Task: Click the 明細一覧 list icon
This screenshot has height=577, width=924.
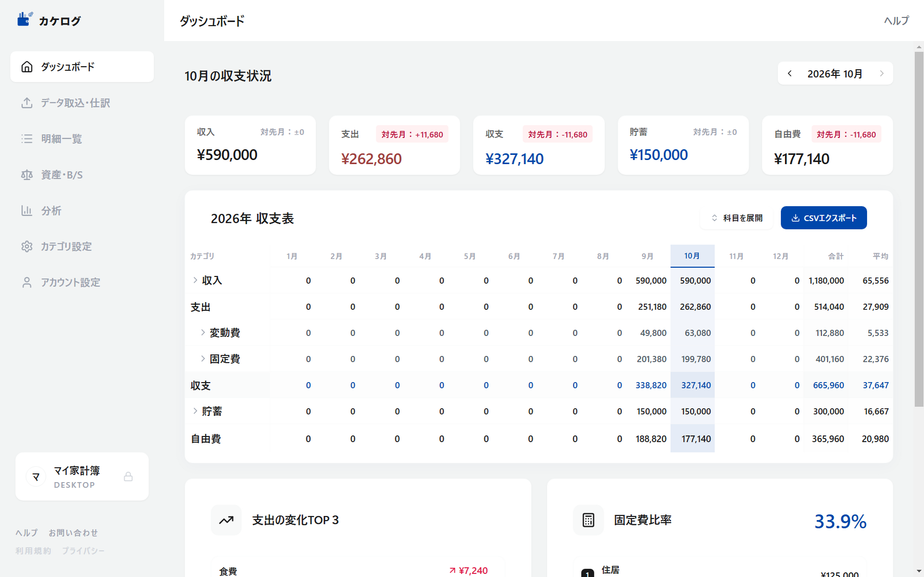Action: [27, 138]
